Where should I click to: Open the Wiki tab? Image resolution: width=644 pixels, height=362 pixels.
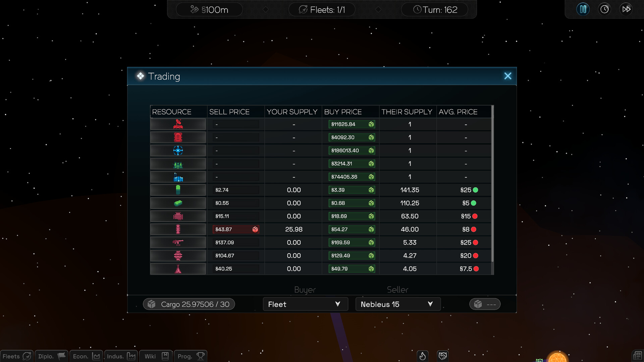156,356
